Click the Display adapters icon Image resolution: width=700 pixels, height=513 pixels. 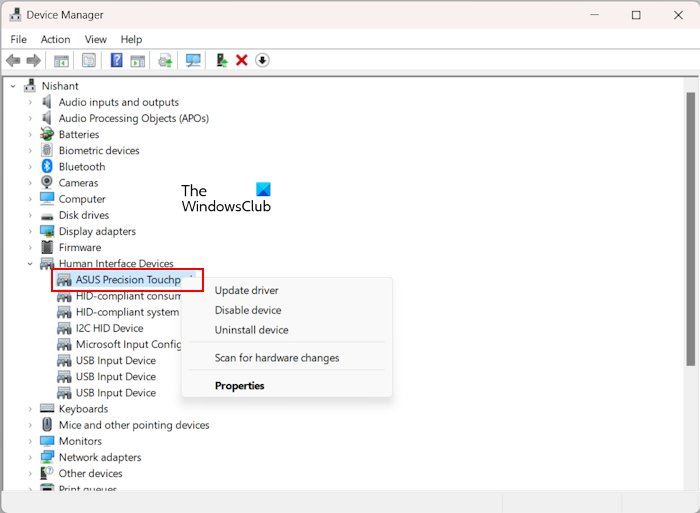47,231
